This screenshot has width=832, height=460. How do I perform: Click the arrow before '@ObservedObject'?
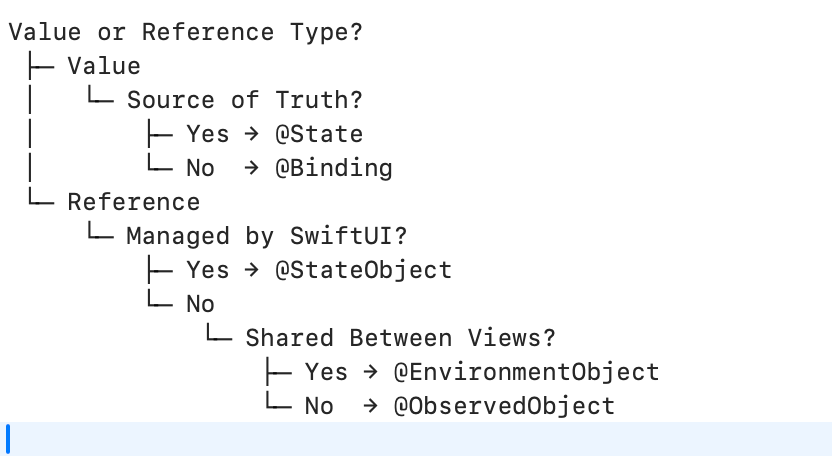coord(370,405)
